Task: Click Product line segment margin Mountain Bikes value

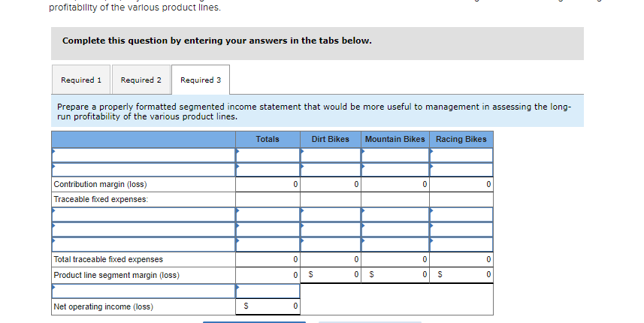Action: click(x=395, y=275)
